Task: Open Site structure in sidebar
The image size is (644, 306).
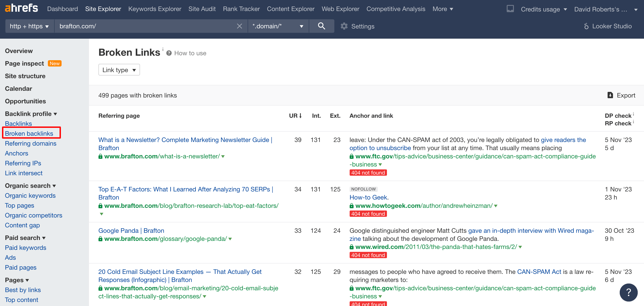Action: pyautogui.click(x=25, y=76)
